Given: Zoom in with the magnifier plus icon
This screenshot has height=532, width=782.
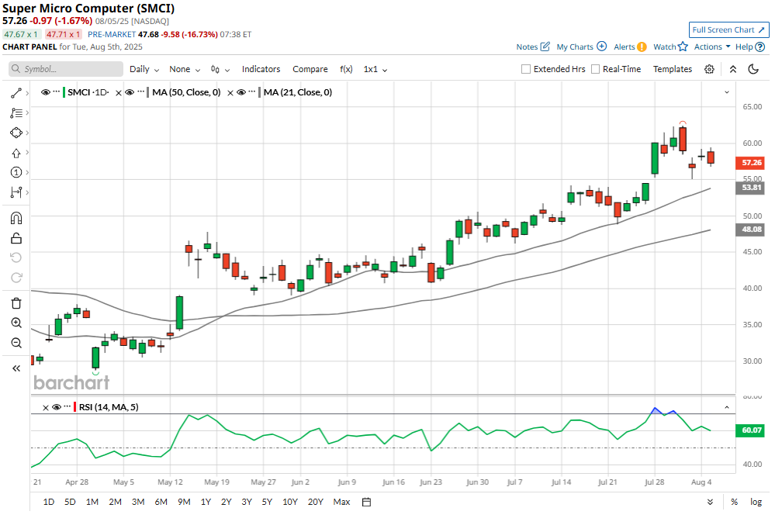Looking at the screenshot, I should tap(16, 323).
